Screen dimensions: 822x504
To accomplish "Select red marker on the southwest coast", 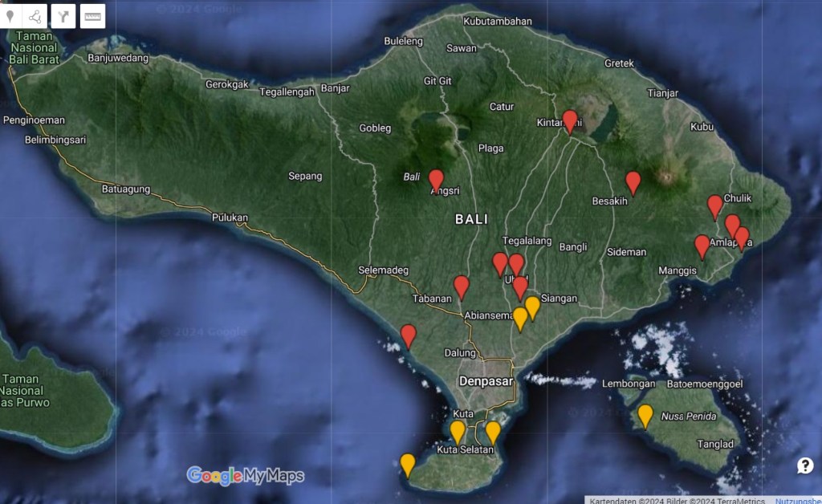I will (x=408, y=335).
